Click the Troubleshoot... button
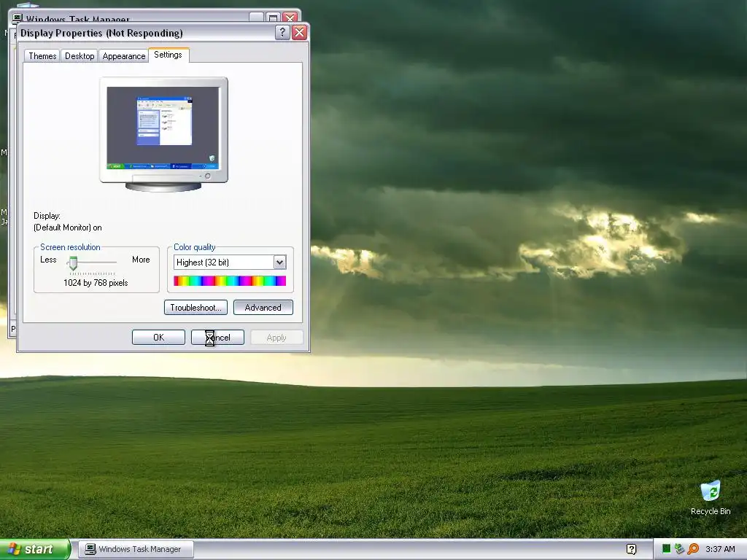Viewport: 747px width, 560px height. (x=196, y=308)
